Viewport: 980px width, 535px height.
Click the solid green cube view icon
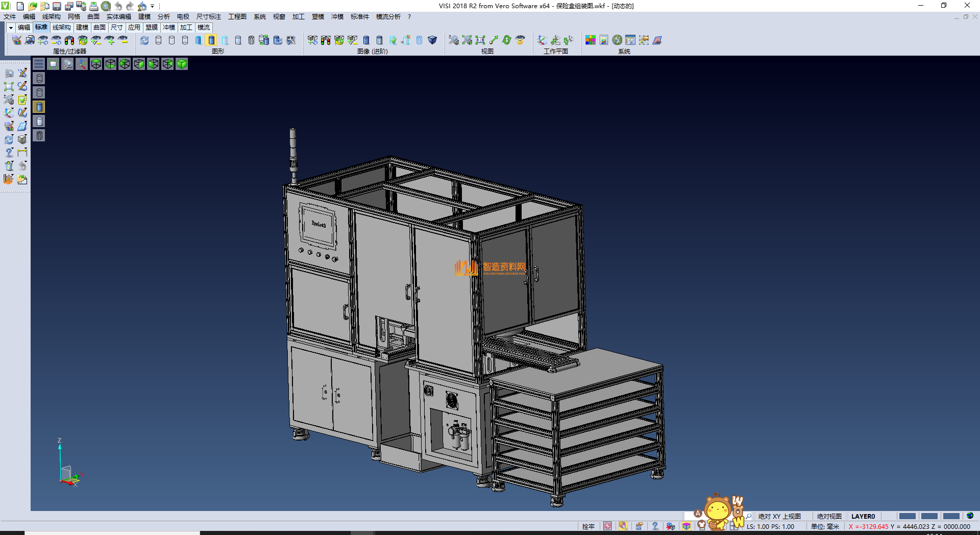pos(182,64)
